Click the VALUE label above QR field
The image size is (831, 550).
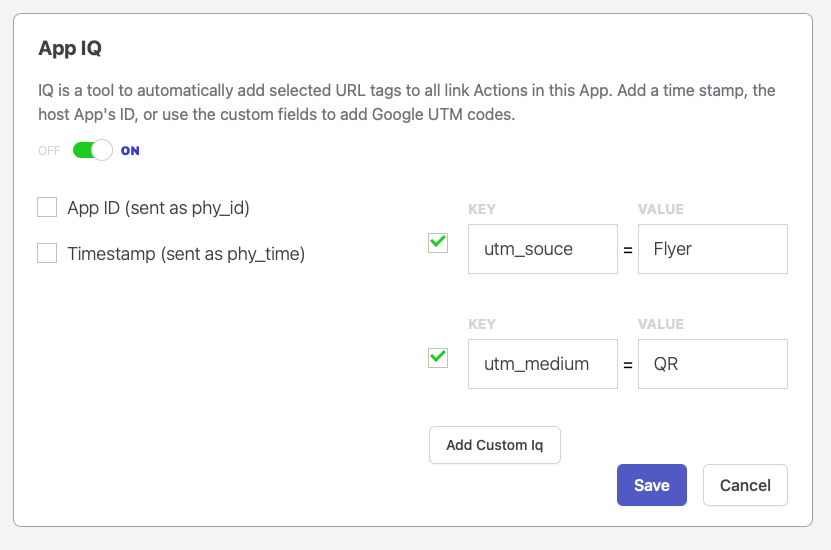(661, 324)
